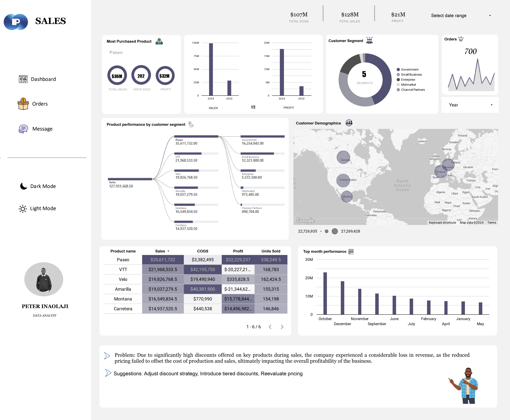The image size is (510, 420).
Task: Click the $32M profit ring
Action: click(x=165, y=76)
